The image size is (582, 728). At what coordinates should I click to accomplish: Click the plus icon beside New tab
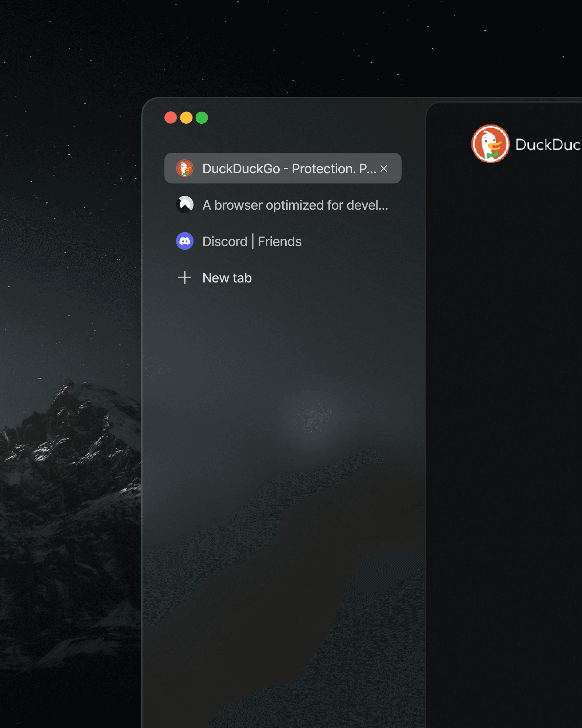[185, 277]
